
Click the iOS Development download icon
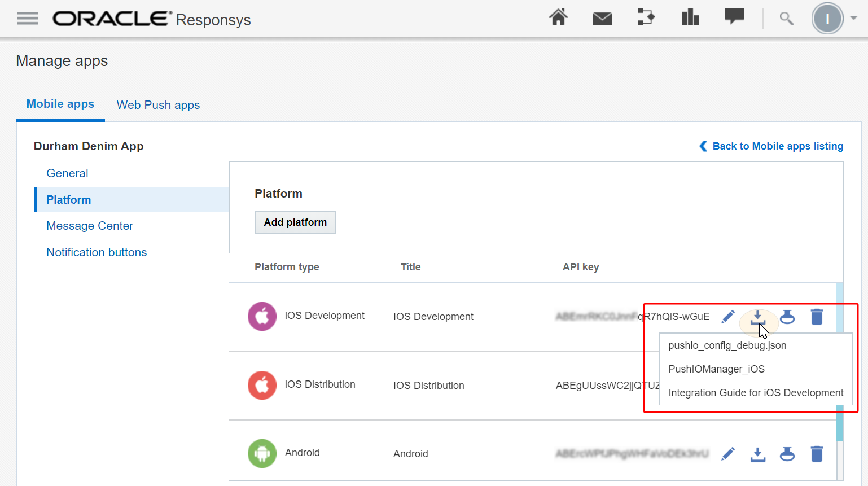click(x=758, y=317)
